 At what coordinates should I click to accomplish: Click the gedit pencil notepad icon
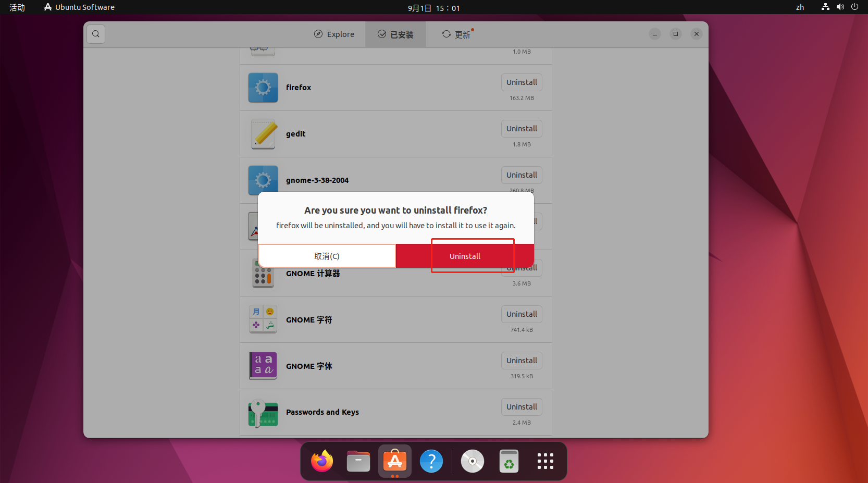pos(263,134)
